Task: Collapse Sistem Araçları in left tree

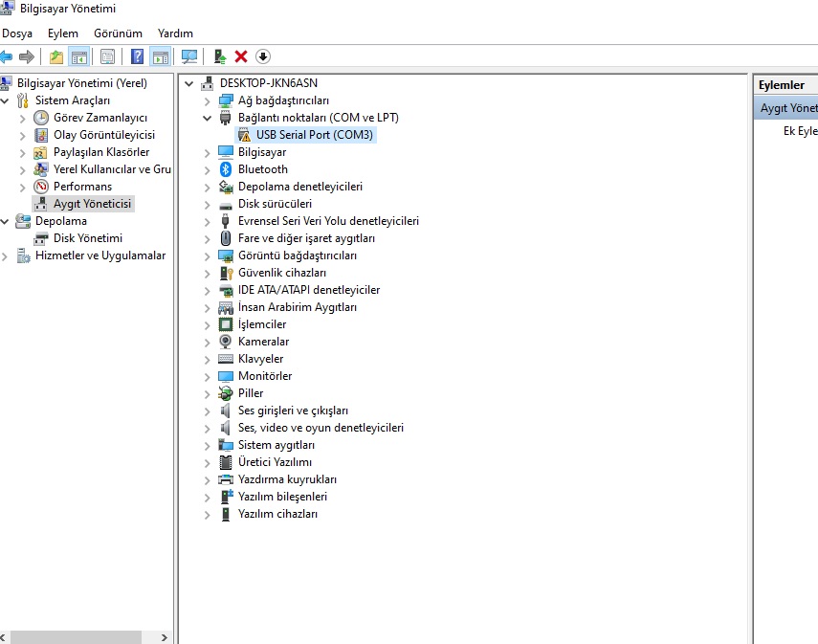Action: (5, 100)
